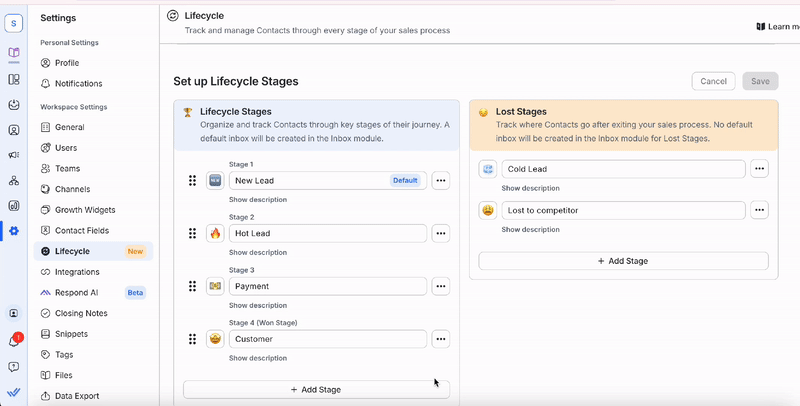Show description for Cold Lead stage
Screen dimensions: 800x406
(530, 188)
